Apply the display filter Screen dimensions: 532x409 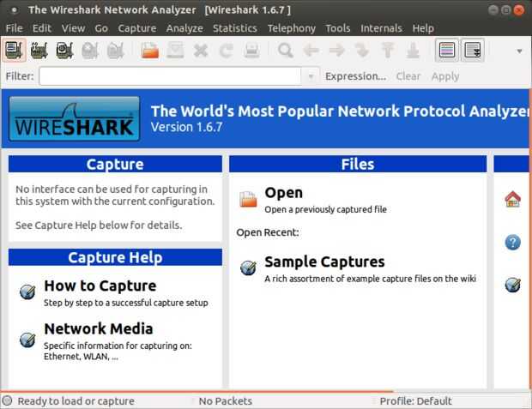445,76
